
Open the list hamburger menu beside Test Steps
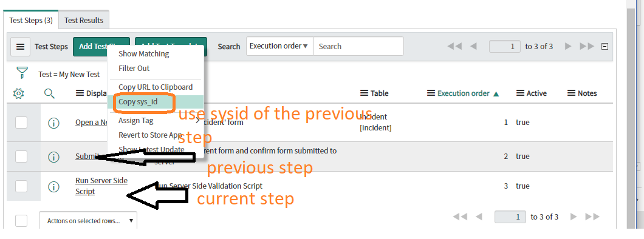[x=20, y=47]
